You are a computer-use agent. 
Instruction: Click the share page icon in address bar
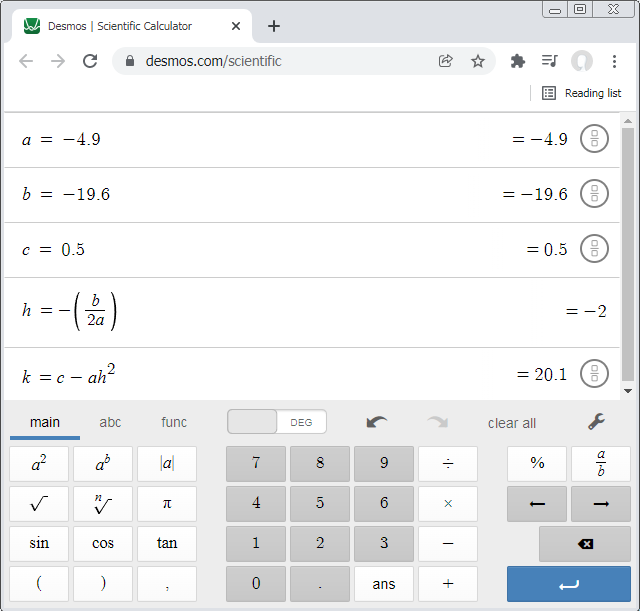445,61
